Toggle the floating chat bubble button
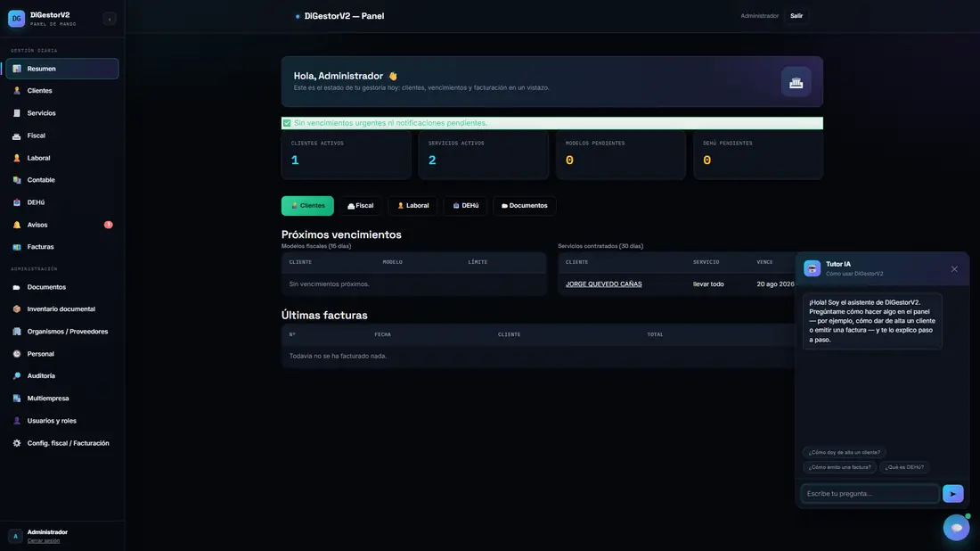The image size is (980, 551). tap(956, 528)
